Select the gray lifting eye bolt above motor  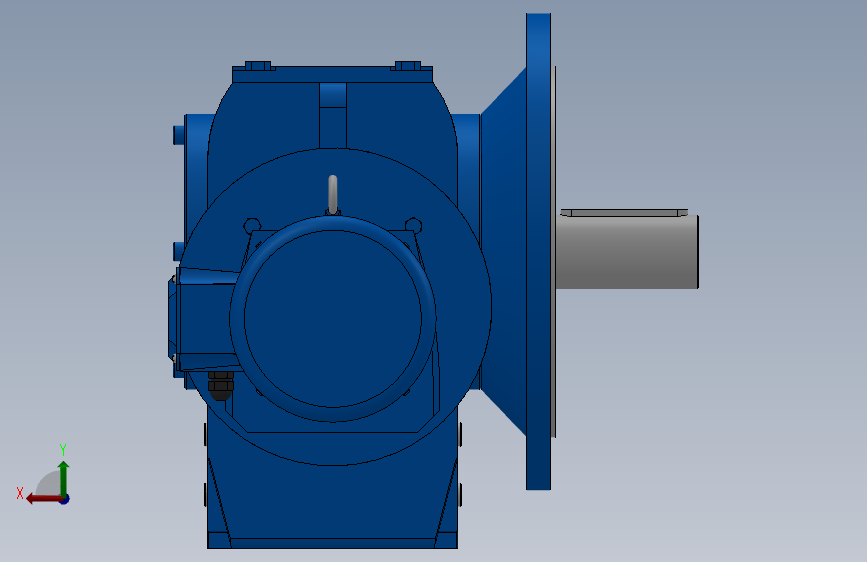click(332, 194)
